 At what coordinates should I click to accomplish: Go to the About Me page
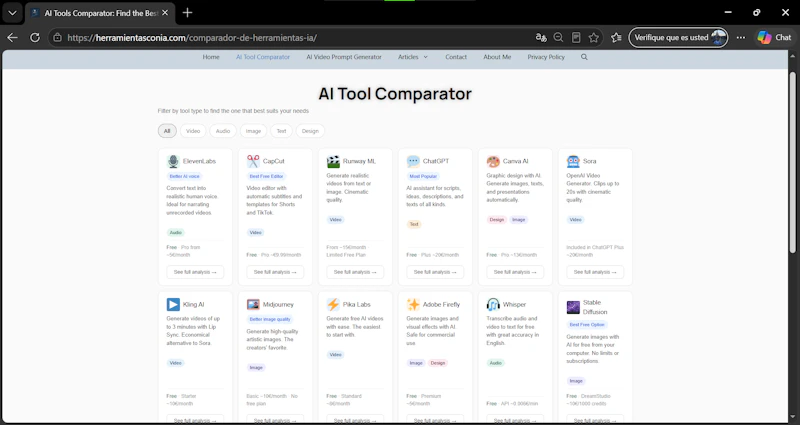(497, 57)
